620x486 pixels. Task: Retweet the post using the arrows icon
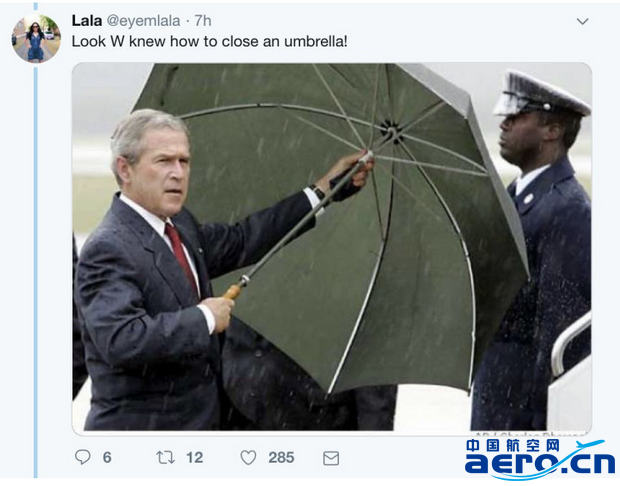[165, 458]
